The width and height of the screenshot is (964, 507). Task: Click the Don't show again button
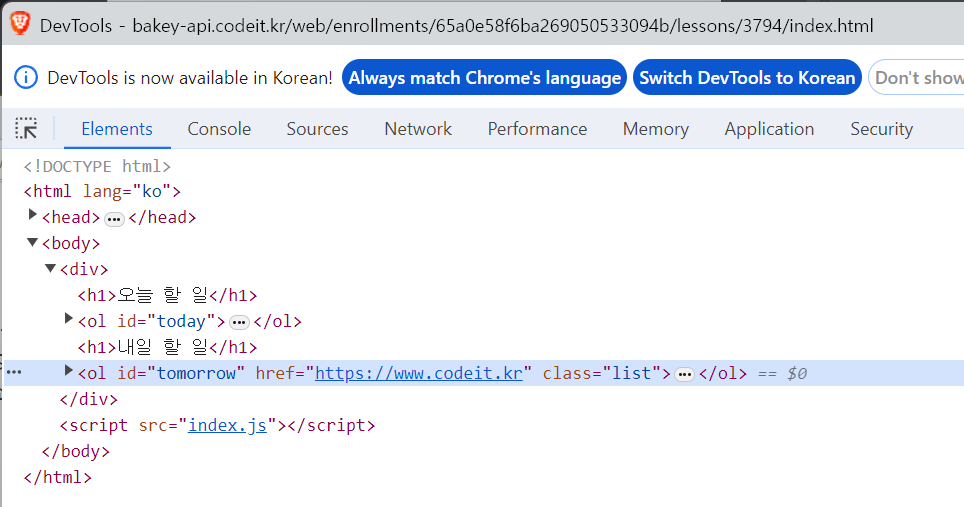click(x=917, y=77)
